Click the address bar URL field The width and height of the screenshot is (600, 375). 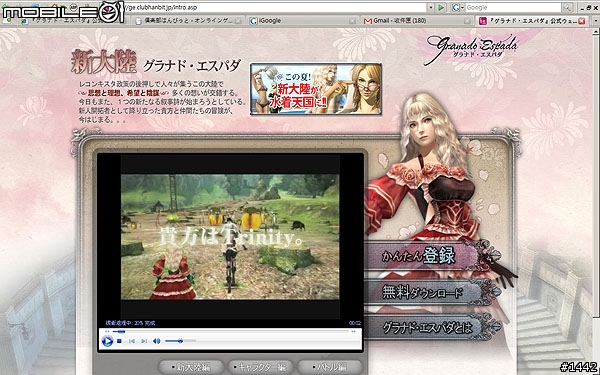click(276, 7)
